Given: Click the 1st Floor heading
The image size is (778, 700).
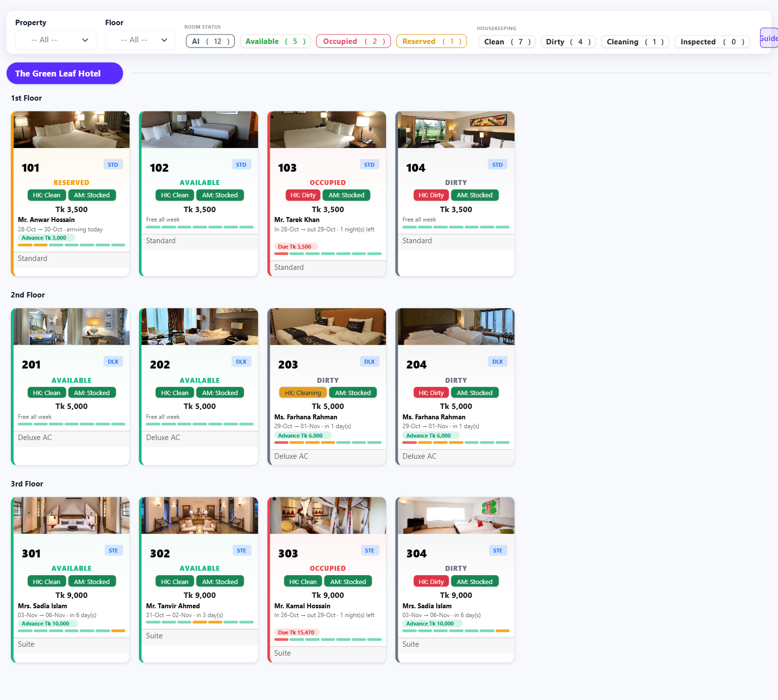Looking at the screenshot, I should click(27, 98).
